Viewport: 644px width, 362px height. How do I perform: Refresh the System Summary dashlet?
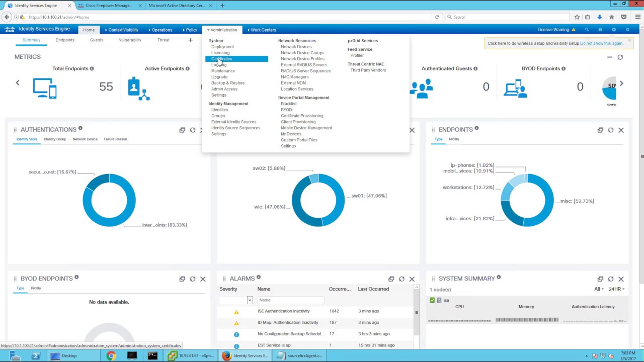pos(611,279)
